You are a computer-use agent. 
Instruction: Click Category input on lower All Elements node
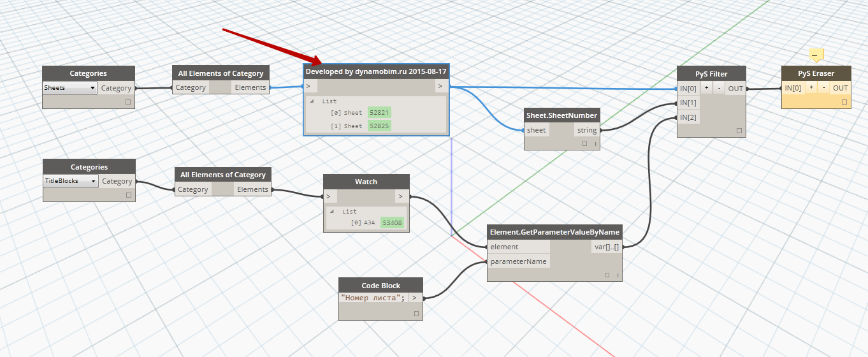click(x=192, y=189)
